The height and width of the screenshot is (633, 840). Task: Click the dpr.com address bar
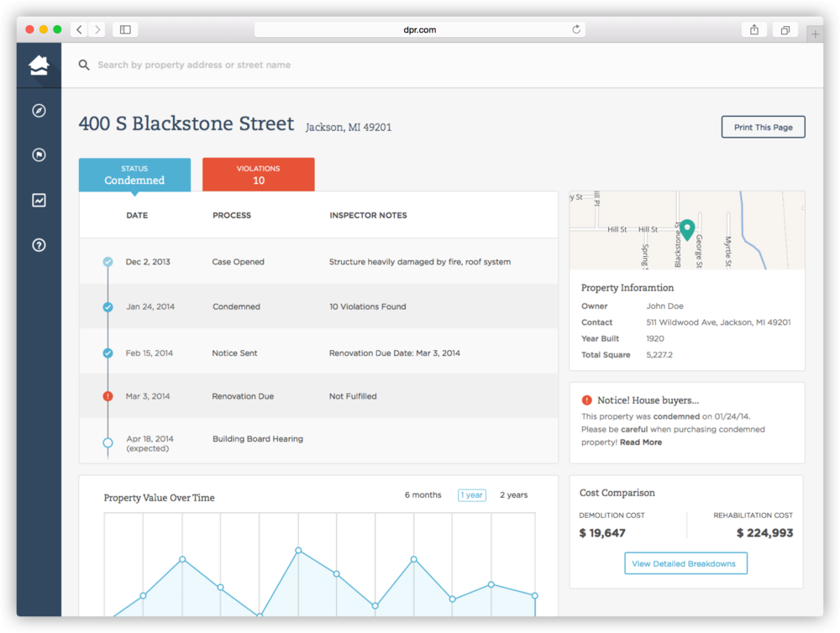tap(419, 29)
